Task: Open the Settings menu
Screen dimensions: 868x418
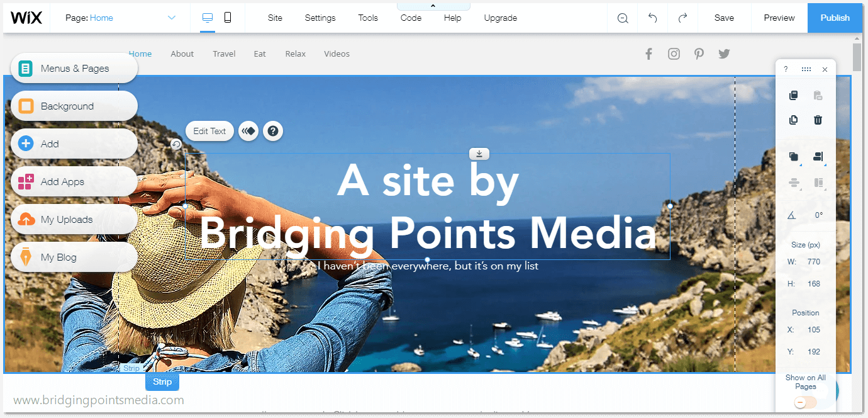Action: (320, 18)
